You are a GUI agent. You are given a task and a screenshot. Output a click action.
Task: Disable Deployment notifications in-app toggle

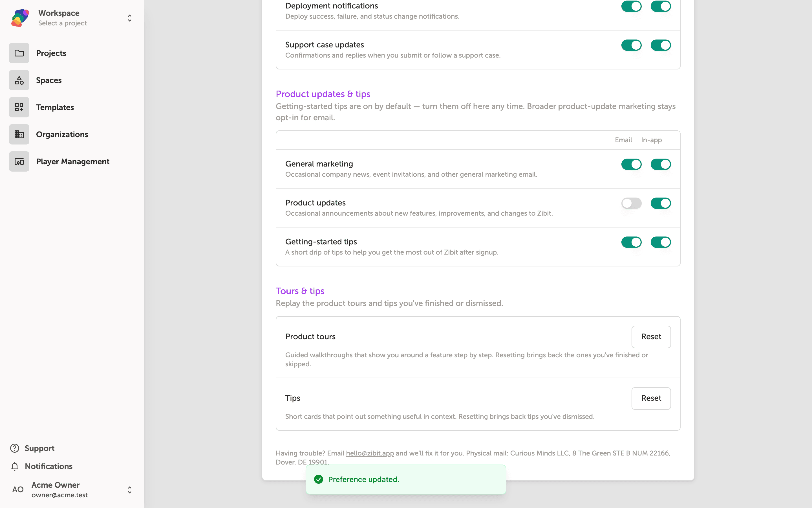pos(660,6)
